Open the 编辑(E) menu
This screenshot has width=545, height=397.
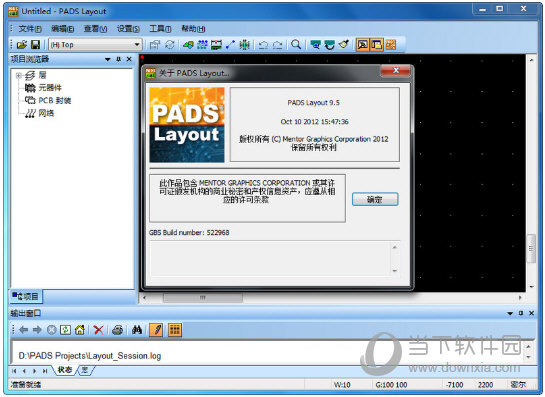(63, 29)
